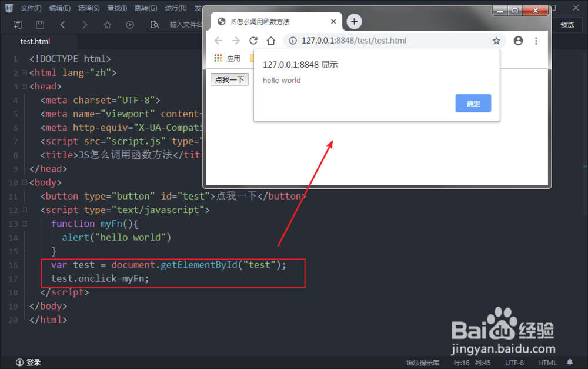Image resolution: width=588 pixels, height=369 pixels.
Task: Bookmark with the editor star icon
Action: [108, 25]
